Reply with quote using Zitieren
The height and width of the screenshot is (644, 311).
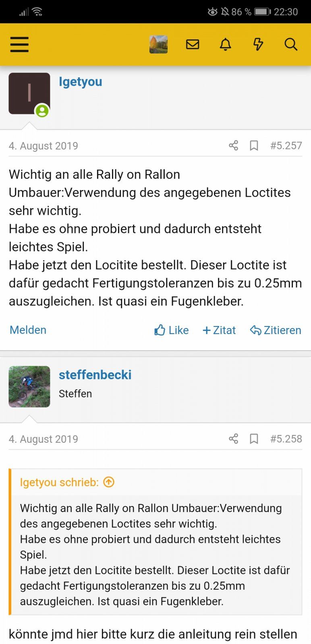(276, 330)
